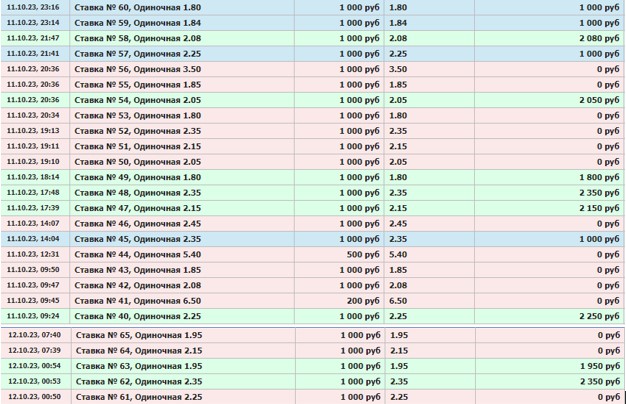Click timestamp 11.10.23, 14:04
The width and height of the screenshot is (626, 404).
click(33, 239)
